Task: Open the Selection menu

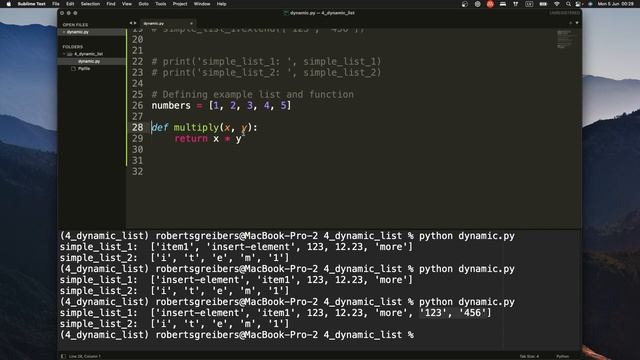Action: point(90,4)
